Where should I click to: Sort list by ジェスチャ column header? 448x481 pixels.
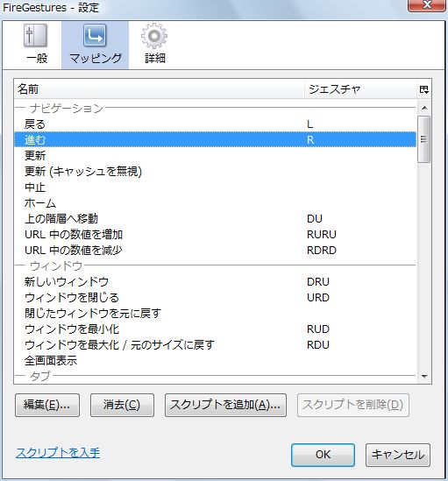[x=361, y=89]
